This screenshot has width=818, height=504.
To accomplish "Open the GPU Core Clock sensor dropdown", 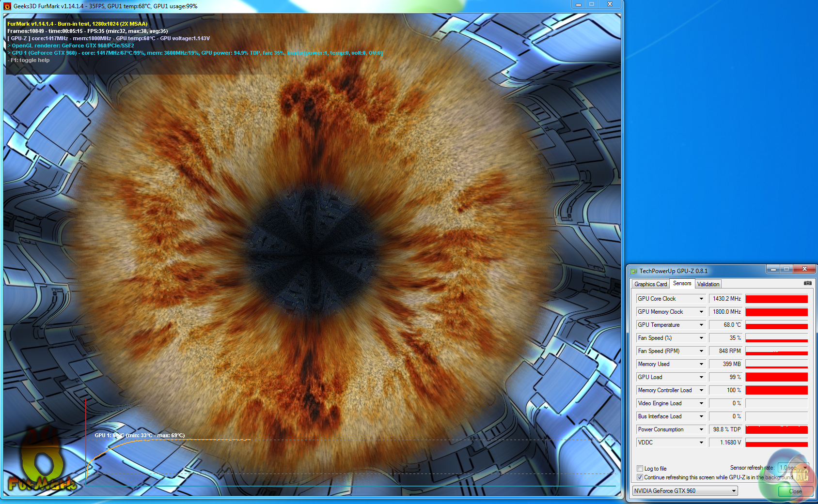I will (x=701, y=299).
